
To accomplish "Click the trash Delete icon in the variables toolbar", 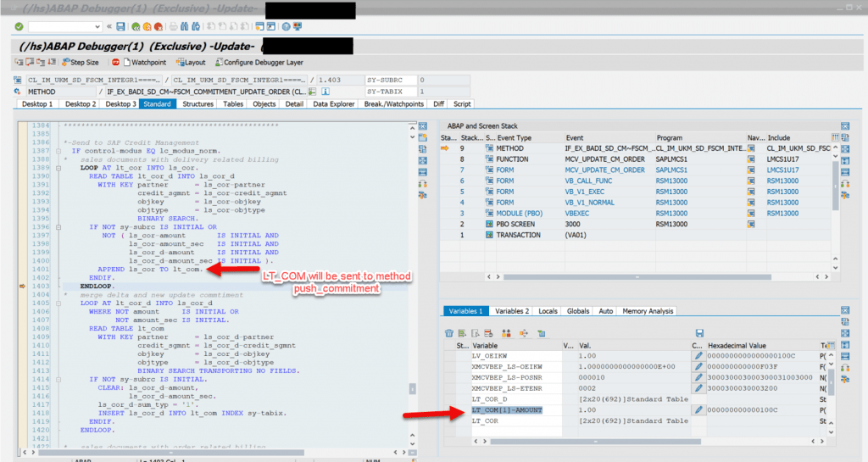I will point(449,333).
